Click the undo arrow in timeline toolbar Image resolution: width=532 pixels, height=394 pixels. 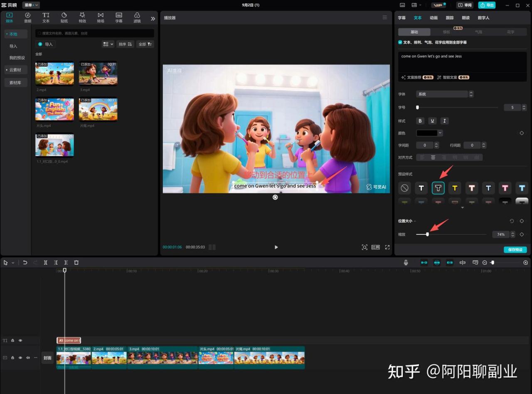(x=25, y=263)
